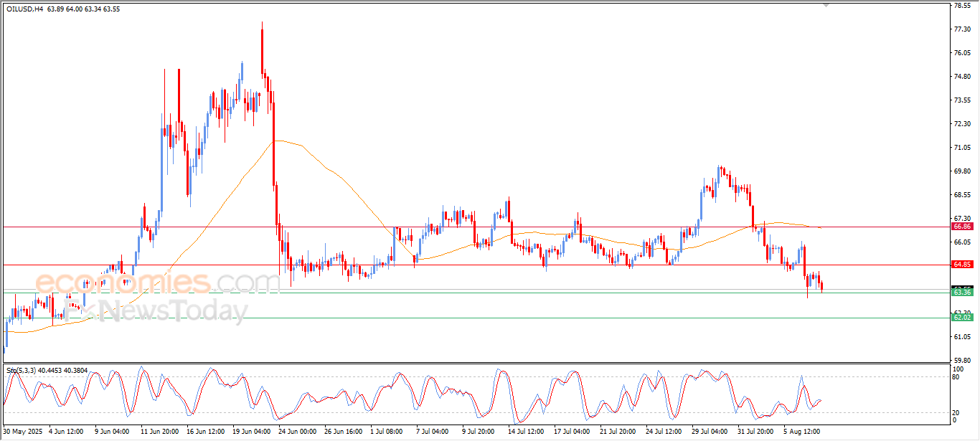
Task: Click the chart shift triangle marker at top
Action: coord(826,6)
